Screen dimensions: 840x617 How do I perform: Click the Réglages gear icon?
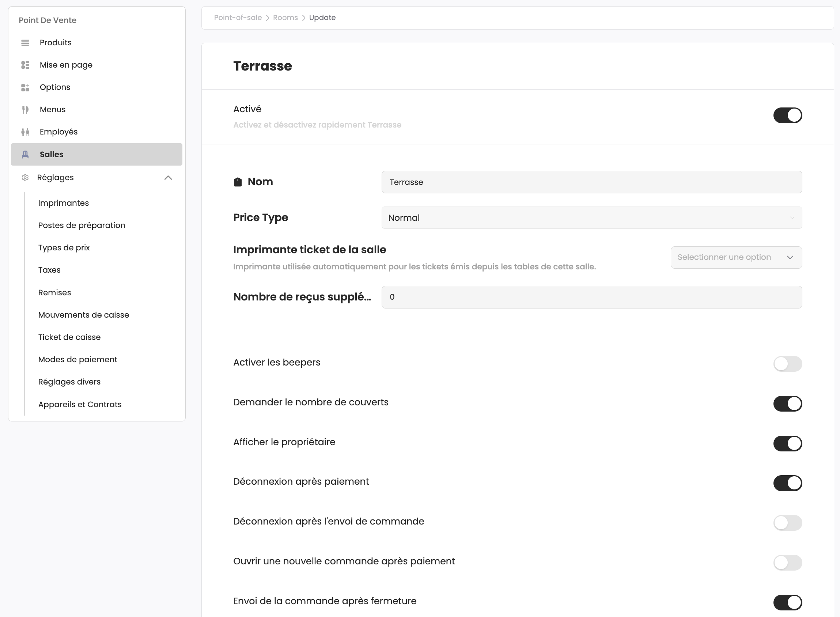click(25, 177)
